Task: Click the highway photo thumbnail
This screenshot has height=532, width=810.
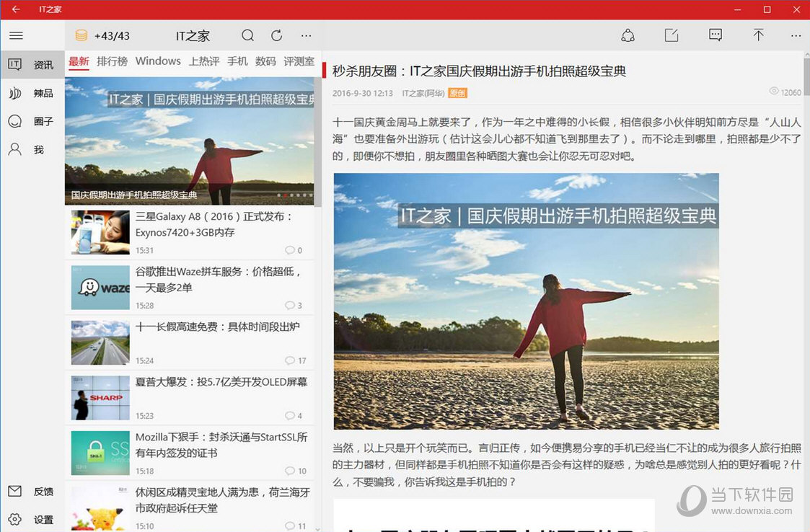Action: click(x=100, y=343)
